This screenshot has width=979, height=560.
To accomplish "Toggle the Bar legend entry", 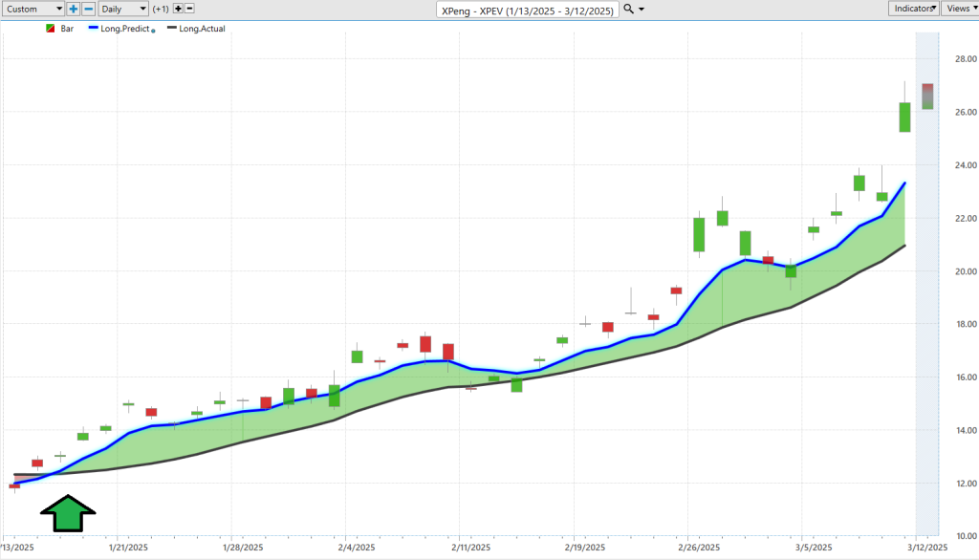I will [x=67, y=29].
